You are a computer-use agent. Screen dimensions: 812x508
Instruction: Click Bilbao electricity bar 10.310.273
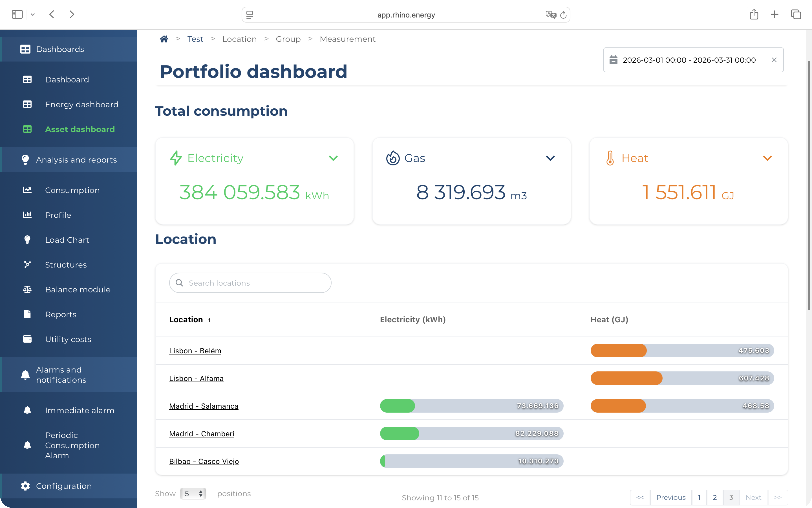471,461
